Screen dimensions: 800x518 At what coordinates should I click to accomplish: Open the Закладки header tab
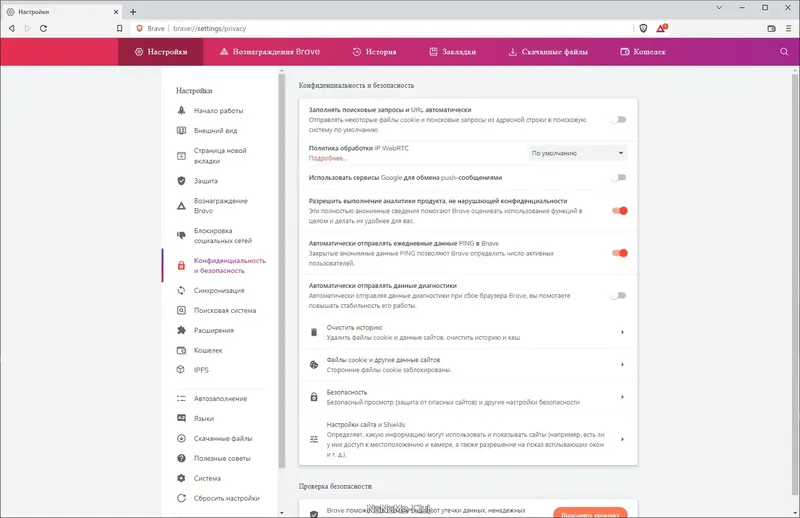453,52
